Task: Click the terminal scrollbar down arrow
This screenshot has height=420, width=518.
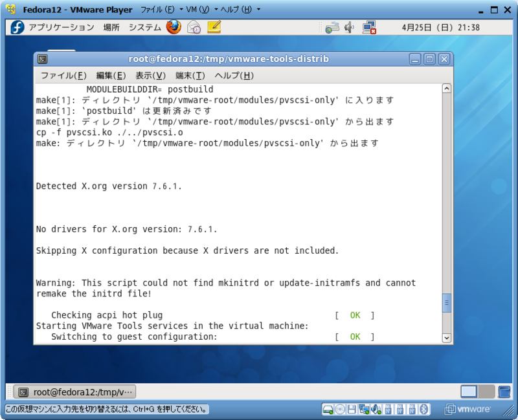Action: 446,337
